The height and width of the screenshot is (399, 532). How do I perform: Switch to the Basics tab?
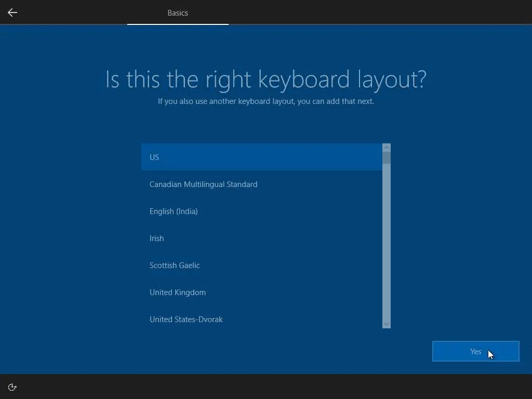point(178,13)
